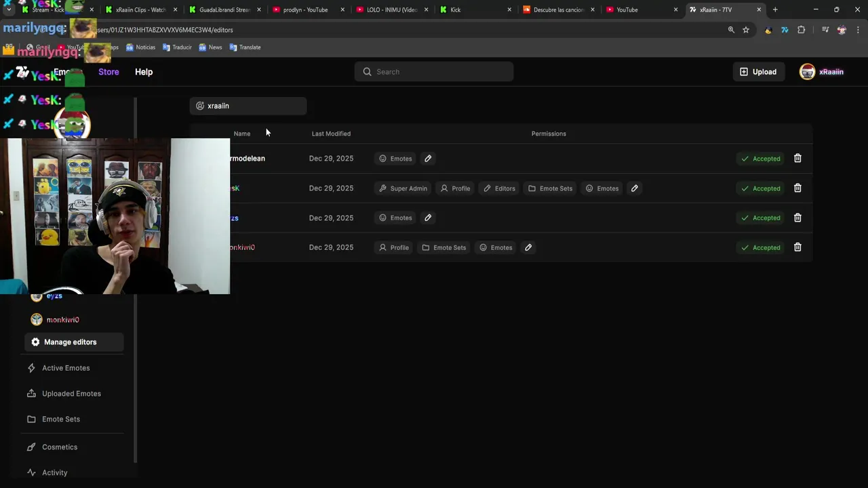This screenshot has width=868, height=488.
Task: Open Manage editors page
Action: pos(74,342)
